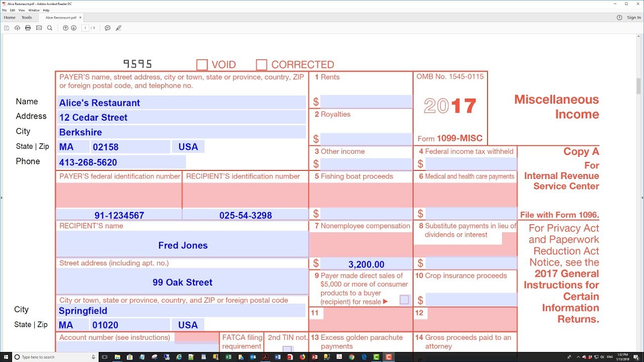
Task: Click street address field 99 Oak Street
Action: pos(182,282)
